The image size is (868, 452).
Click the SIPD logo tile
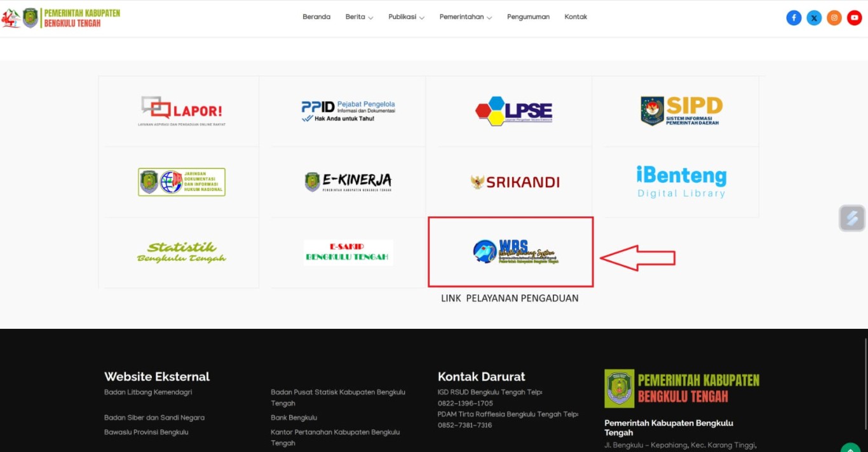coord(681,111)
